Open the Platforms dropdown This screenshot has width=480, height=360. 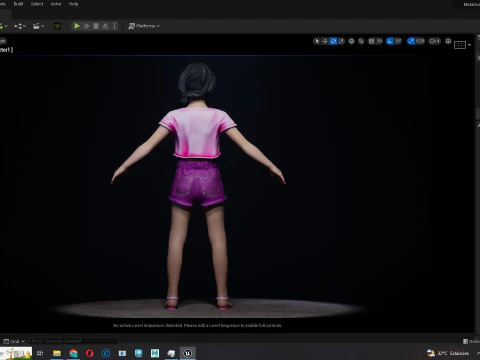pos(144,26)
